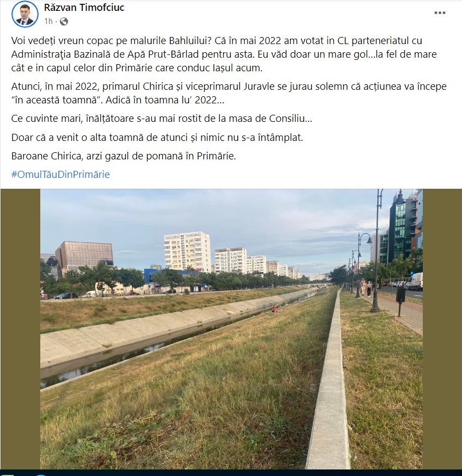Viewport: 462px width, 476px height.
Task: Click the person in red by the canal
Action: pyautogui.click(x=275, y=310)
